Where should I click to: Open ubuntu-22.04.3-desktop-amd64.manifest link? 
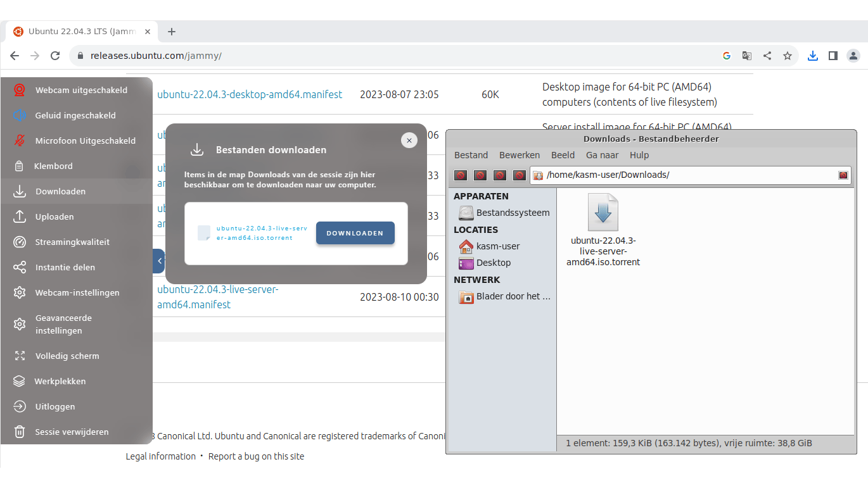(250, 94)
